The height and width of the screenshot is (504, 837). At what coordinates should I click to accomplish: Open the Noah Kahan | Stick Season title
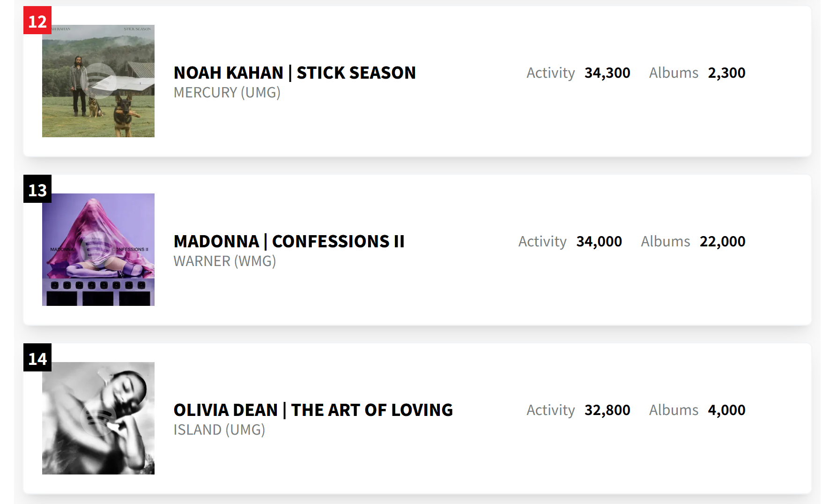click(295, 73)
